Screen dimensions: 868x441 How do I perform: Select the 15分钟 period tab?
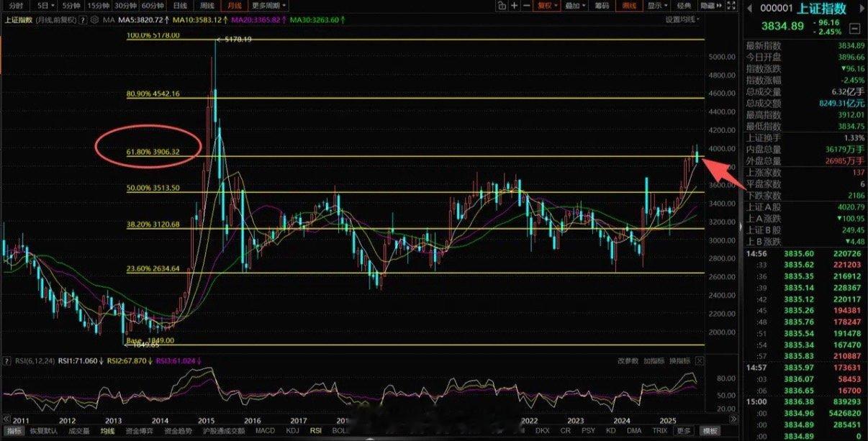(99, 5)
